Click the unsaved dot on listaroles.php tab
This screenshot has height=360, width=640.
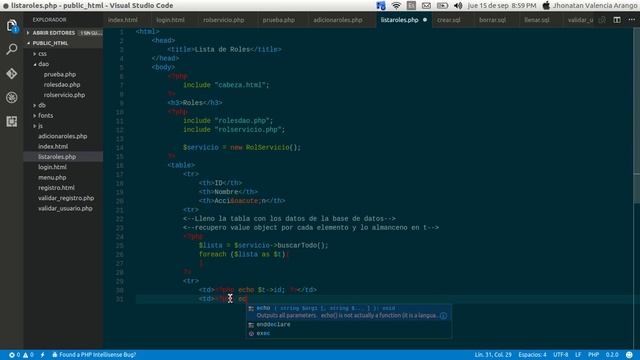coord(425,20)
